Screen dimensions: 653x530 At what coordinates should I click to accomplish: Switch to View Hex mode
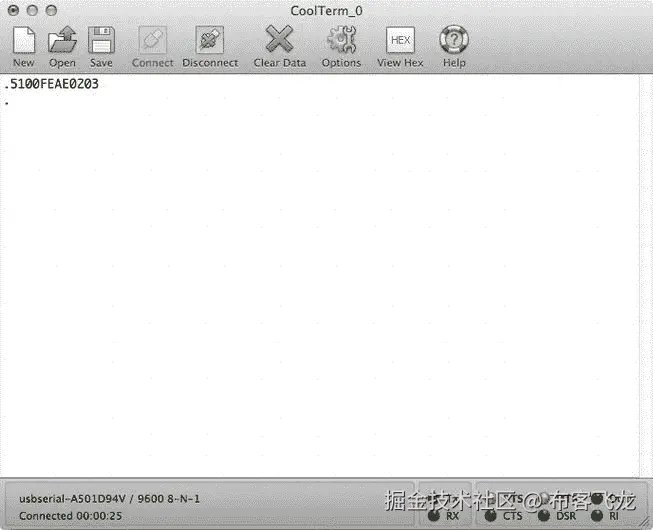[400, 46]
